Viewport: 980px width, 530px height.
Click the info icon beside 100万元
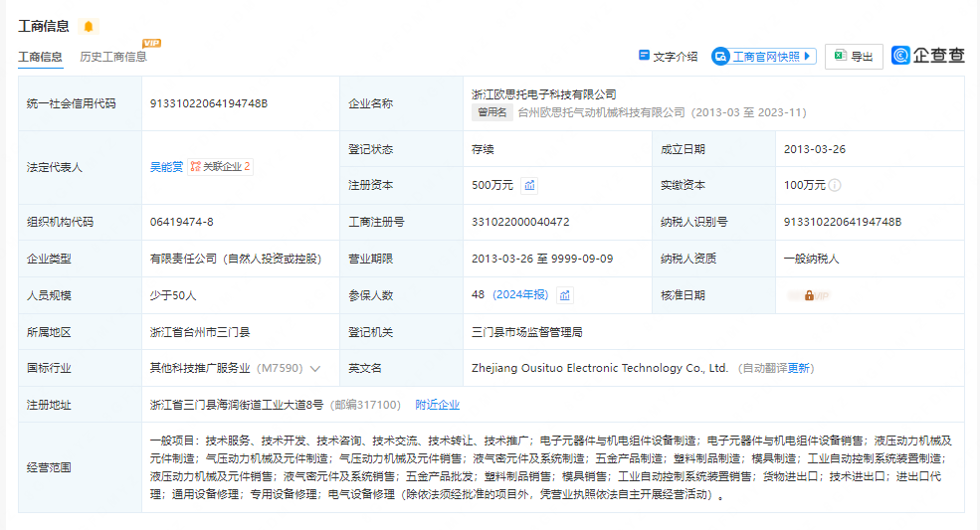[835, 185]
